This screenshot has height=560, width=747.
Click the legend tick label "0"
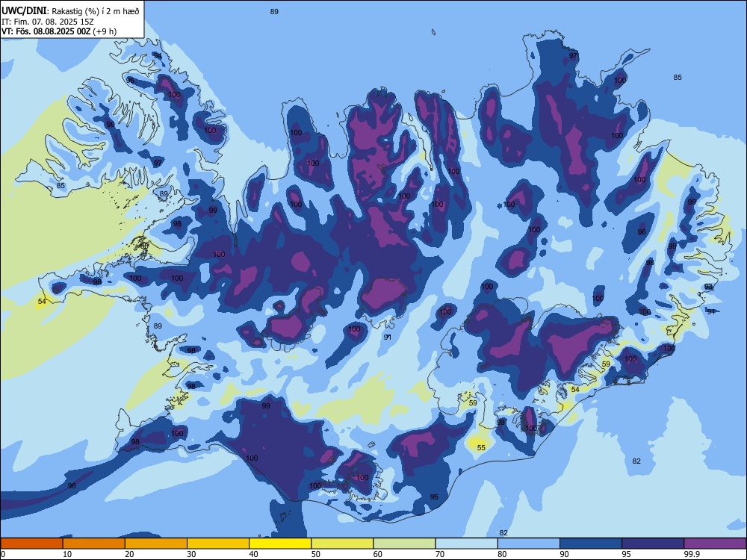pos(3,554)
